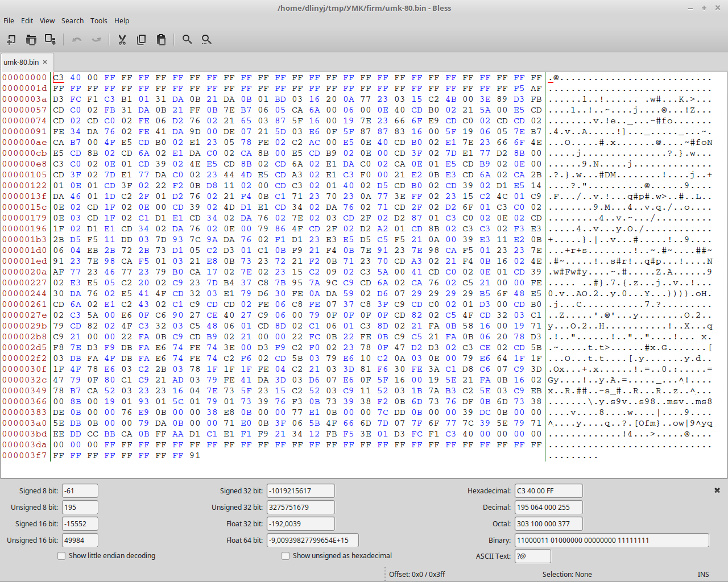The width and height of the screenshot is (728, 582).
Task: Close the umk-80.bin tab
Action: [x=45, y=62]
